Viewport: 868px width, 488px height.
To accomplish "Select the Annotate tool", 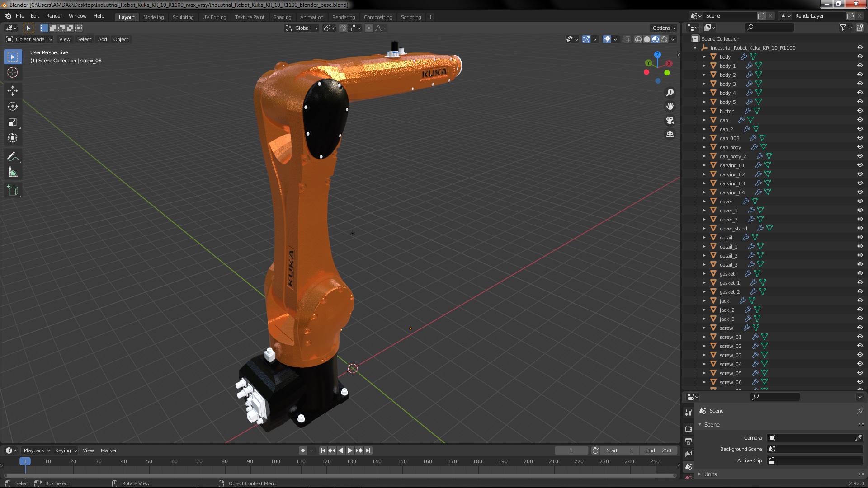I will pos(13,156).
